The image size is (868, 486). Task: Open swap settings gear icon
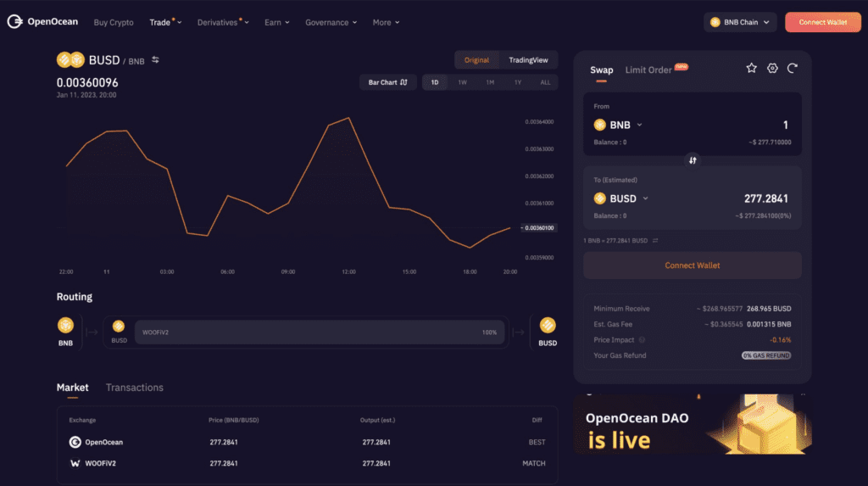pos(772,68)
